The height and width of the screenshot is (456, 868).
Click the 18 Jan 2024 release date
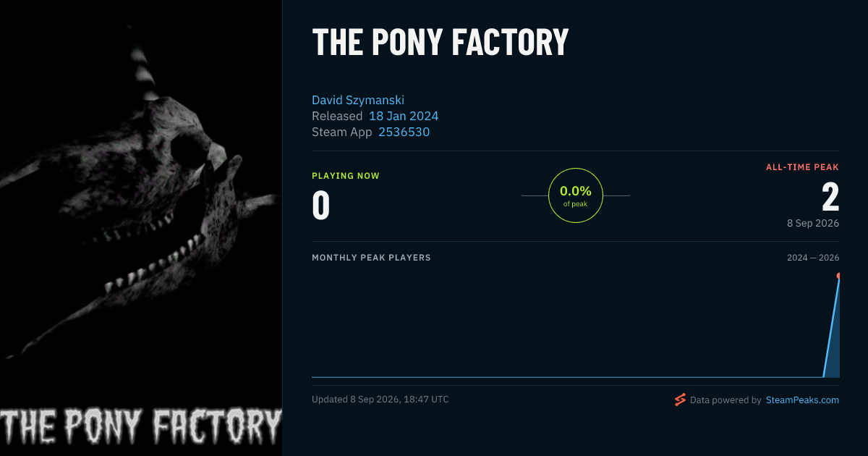[x=404, y=116]
